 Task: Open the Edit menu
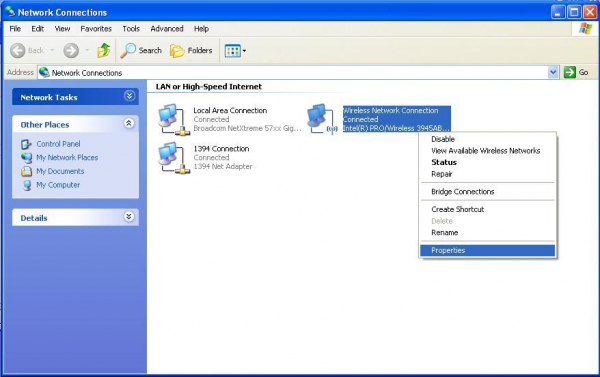click(38, 29)
